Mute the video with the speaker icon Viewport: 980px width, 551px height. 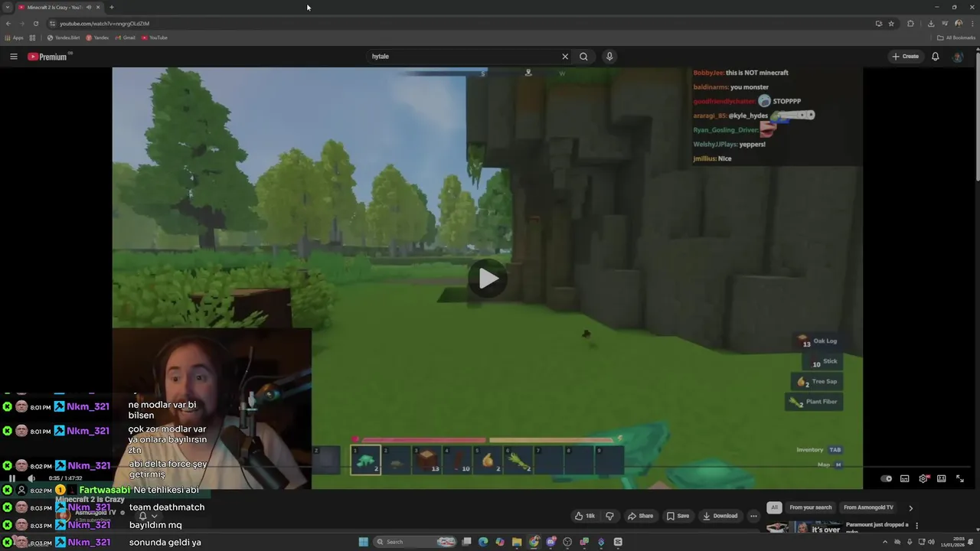point(31,478)
